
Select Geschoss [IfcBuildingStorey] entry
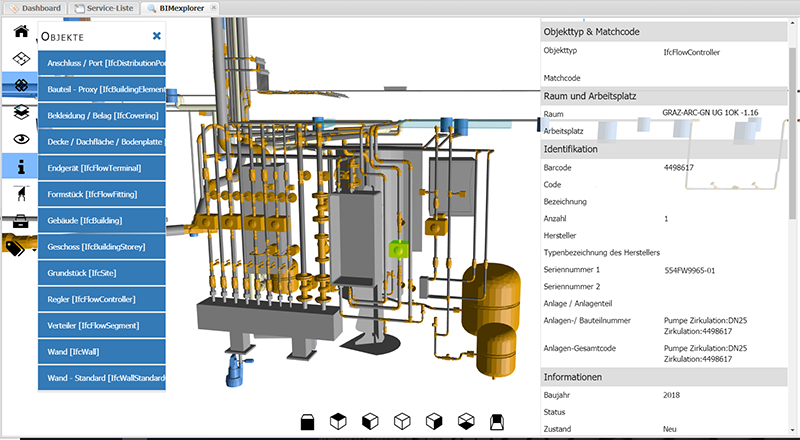[x=102, y=247]
